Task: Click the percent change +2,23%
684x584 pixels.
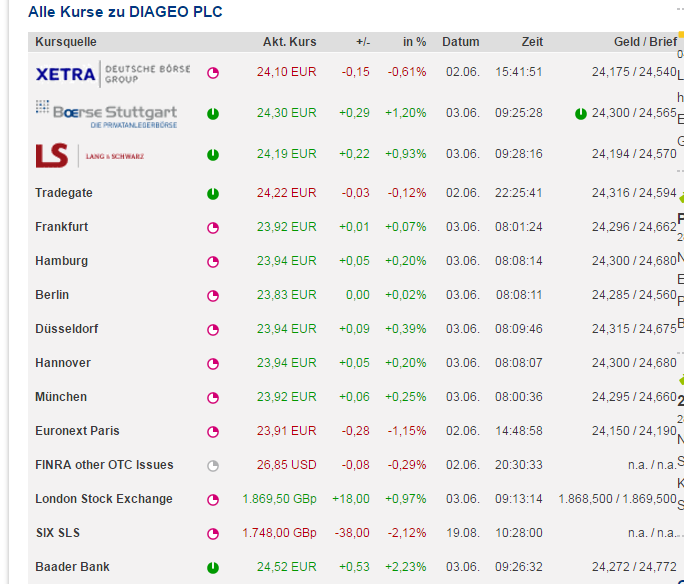Action: 406,567
